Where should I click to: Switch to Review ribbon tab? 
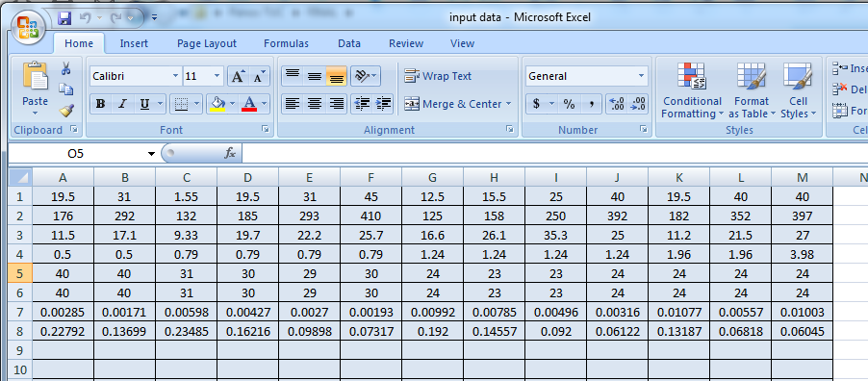pyautogui.click(x=406, y=43)
